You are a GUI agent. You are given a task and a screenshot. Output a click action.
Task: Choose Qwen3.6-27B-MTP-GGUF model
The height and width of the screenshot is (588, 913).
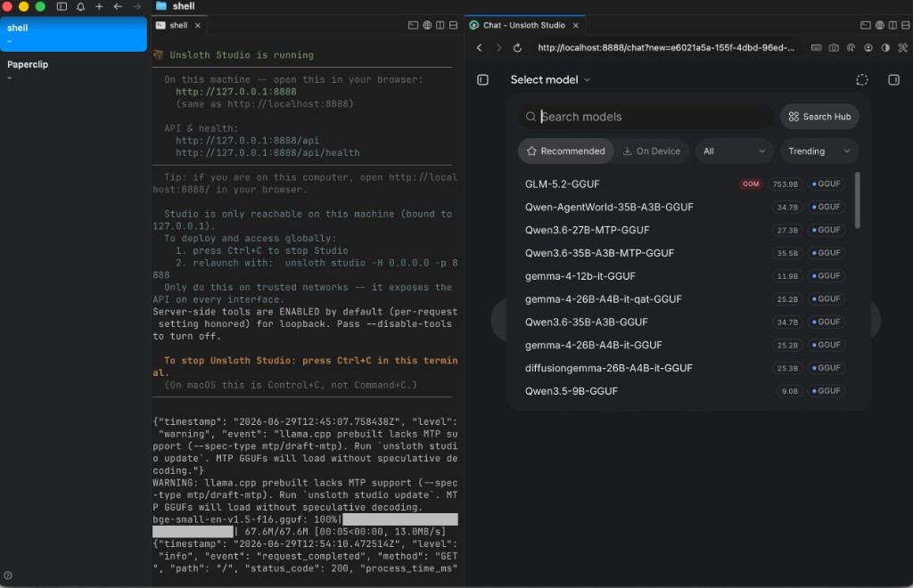(684, 230)
